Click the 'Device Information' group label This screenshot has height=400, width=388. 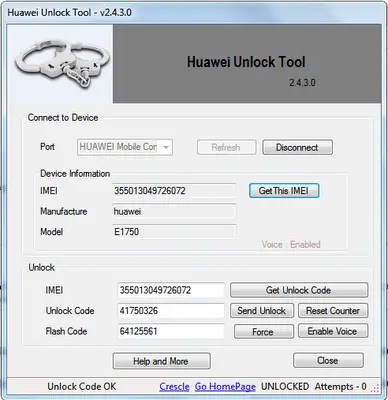(75, 174)
